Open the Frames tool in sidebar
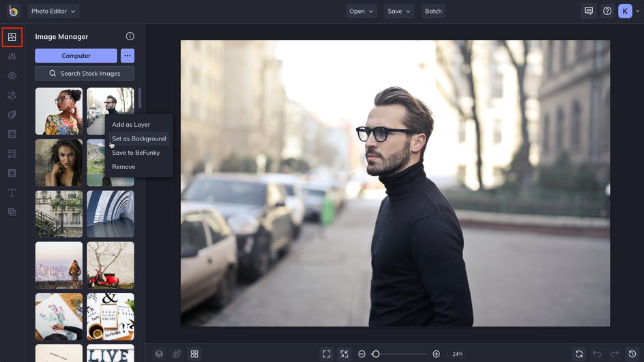644x362 pixels. coord(12,134)
